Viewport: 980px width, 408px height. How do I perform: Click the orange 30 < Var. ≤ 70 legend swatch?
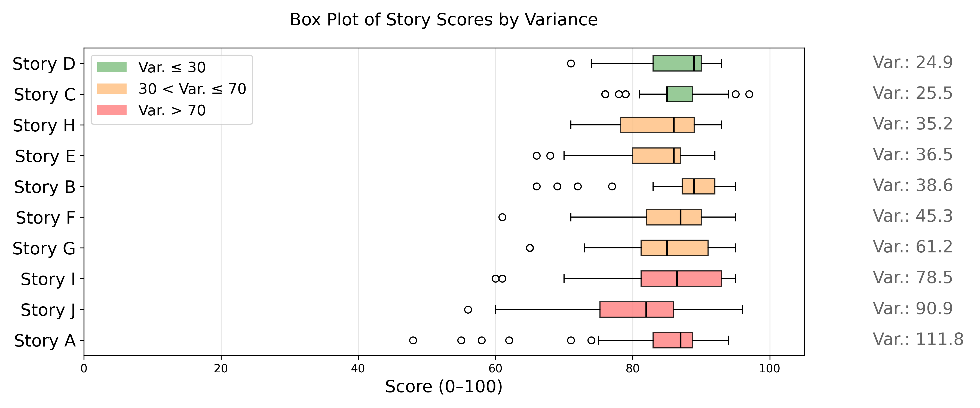[x=111, y=89]
